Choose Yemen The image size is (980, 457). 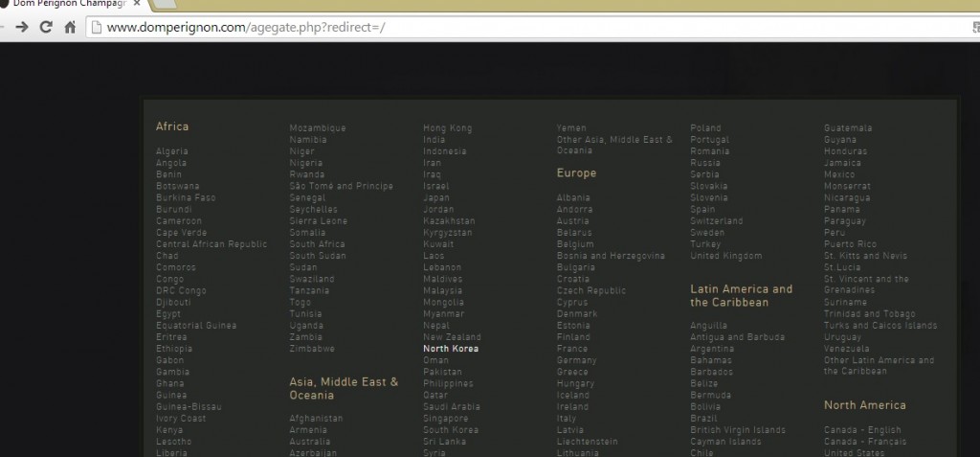pyautogui.click(x=571, y=128)
